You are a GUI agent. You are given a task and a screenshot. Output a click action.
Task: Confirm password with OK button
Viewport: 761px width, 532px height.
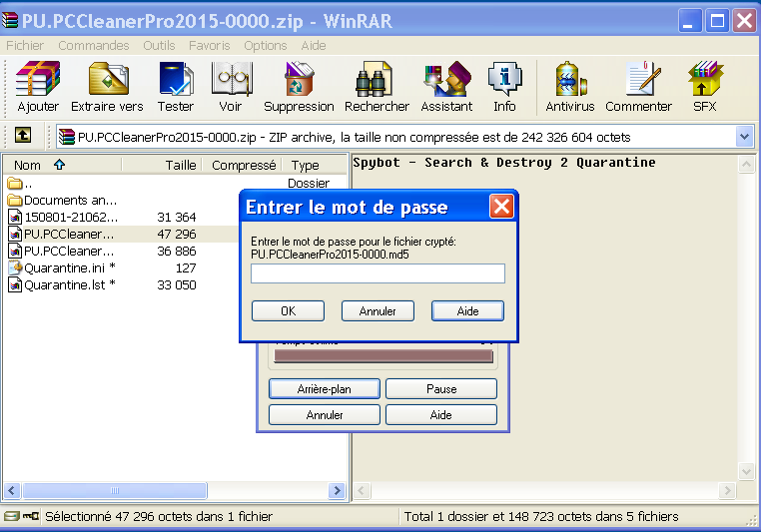tap(288, 310)
